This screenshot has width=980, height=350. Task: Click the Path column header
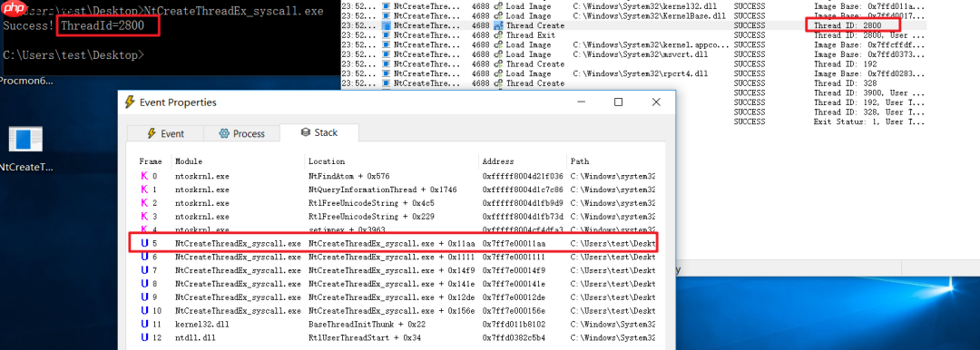pyautogui.click(x=579, y=161)
